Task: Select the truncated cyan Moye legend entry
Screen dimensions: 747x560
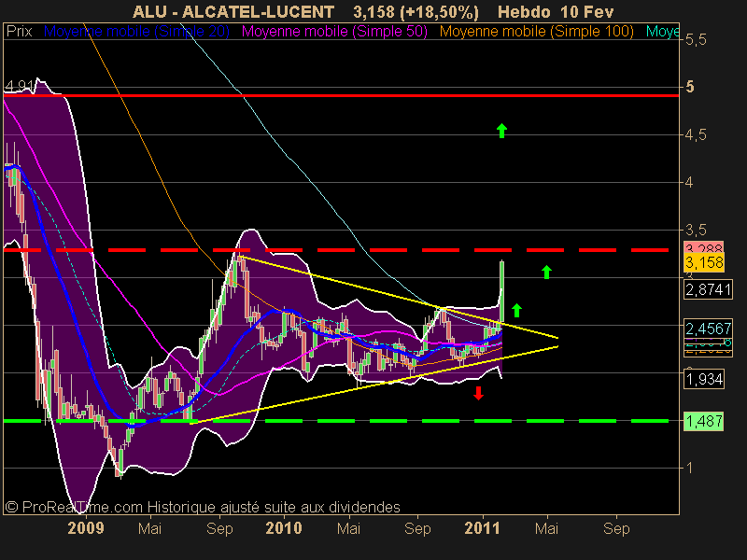Action: (x=662, y=32)
